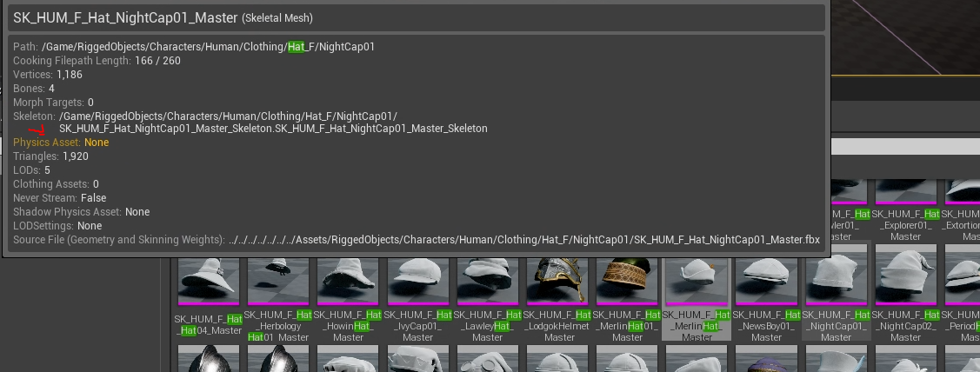Image resolution: width=980 pixels, height=372 pixels.
Task: Click the 'LODs: 5' line
Action: [x=31, y=170]
